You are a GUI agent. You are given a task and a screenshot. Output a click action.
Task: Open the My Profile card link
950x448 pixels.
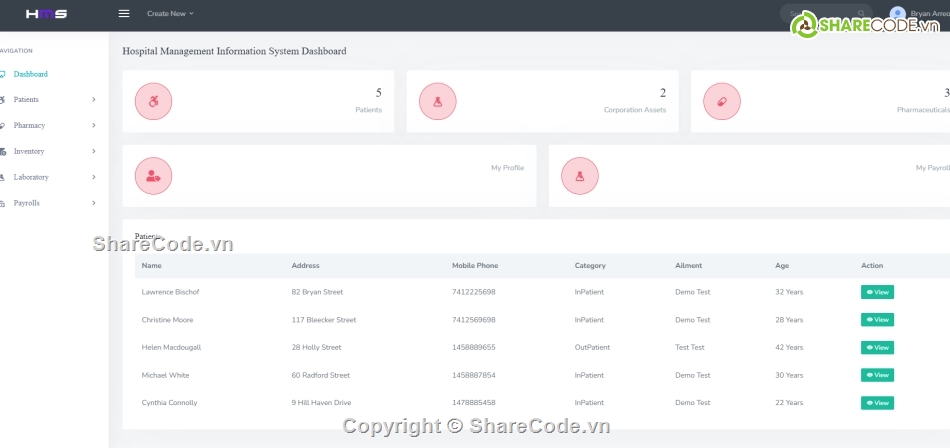point(508,168)
